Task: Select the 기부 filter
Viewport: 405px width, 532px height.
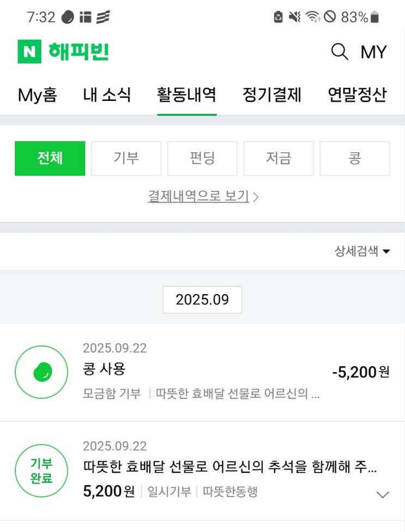Action: pos(126,158)
